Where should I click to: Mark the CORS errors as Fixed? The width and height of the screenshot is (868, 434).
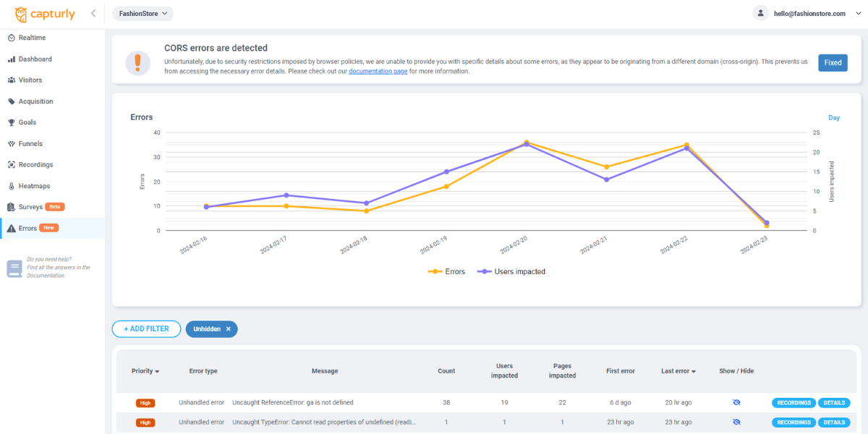[833, 63]
